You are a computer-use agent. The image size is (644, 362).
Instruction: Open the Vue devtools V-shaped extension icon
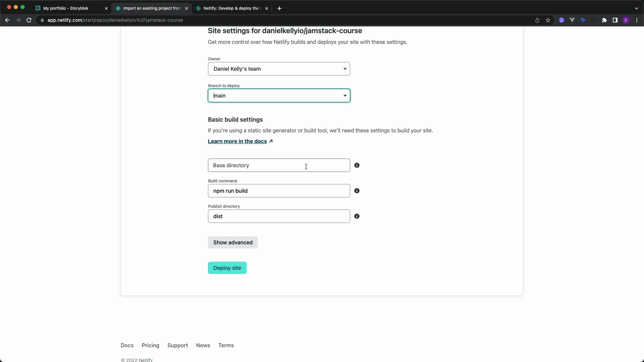pos(572,20)
